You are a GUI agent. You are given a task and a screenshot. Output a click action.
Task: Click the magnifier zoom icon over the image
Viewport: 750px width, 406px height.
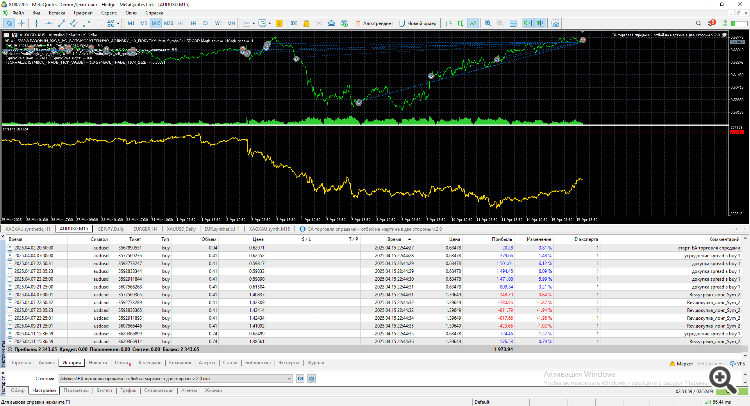[x=720, y=377]
